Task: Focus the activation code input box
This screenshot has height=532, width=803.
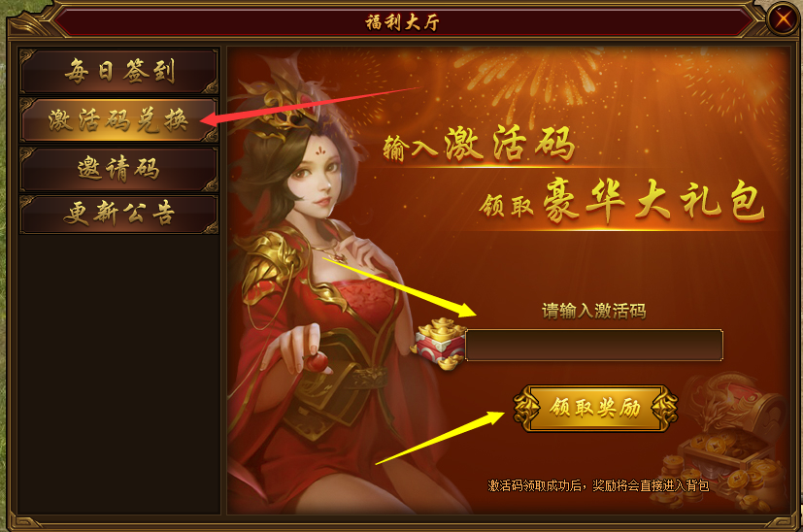Action: 594,346
